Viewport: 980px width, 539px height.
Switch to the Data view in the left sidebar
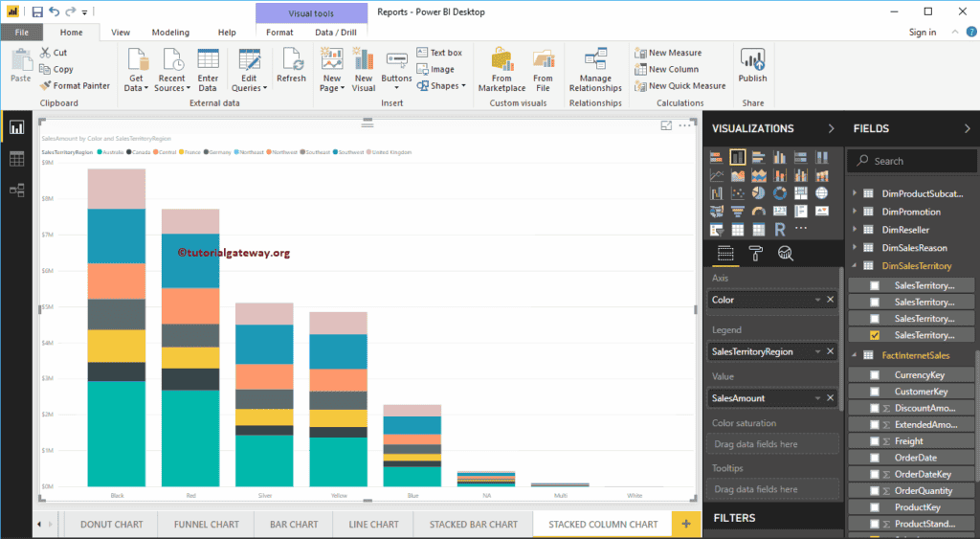pyautogui.click(x=16, y=159)
